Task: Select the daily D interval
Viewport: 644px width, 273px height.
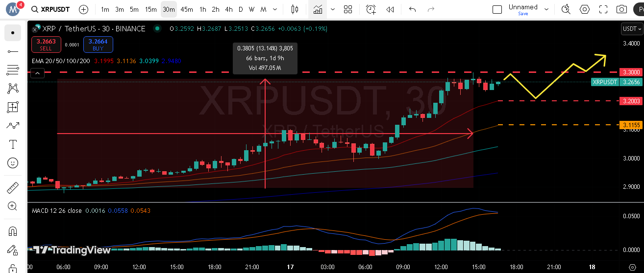Action: [240, 9]
